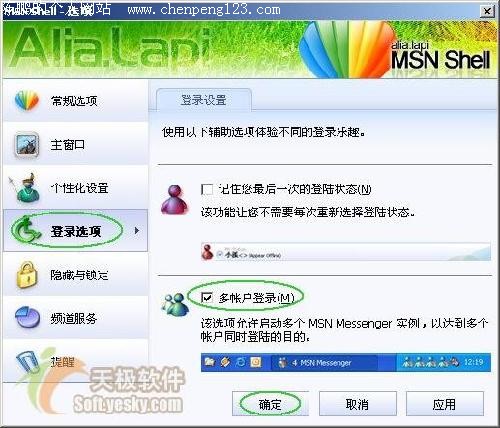Image resolution: width=500 pixels, height=428 pixels.
Task: Open the 隐藏与锁定 menu entry
Action: [x=75, y=274]
